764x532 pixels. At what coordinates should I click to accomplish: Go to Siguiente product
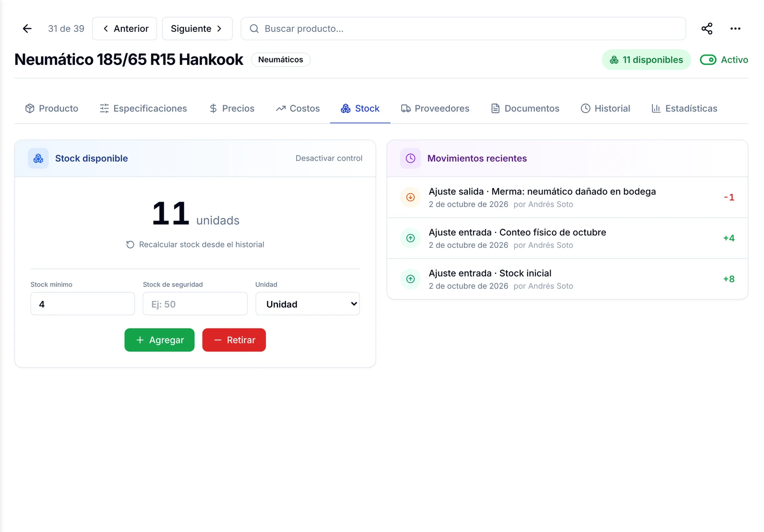point(197,29)
